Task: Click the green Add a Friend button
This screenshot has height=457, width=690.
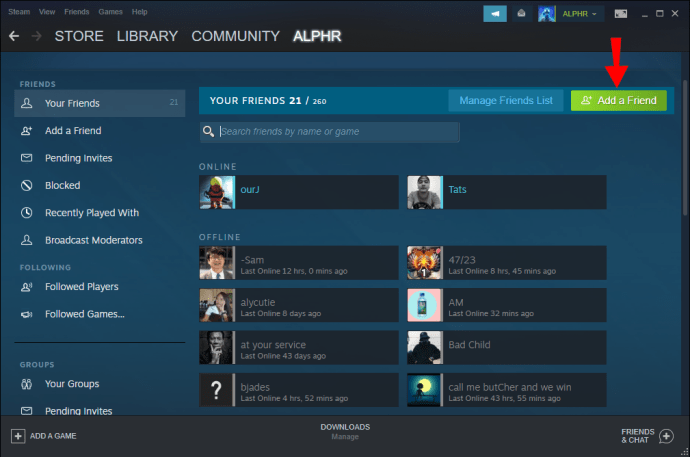Action: coord(619,101)
